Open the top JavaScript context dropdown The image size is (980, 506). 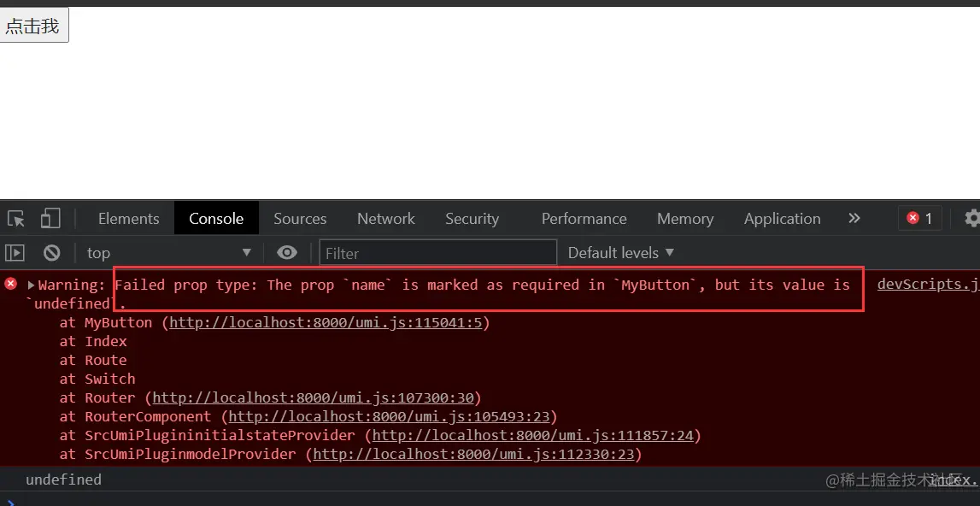(169, 253)
